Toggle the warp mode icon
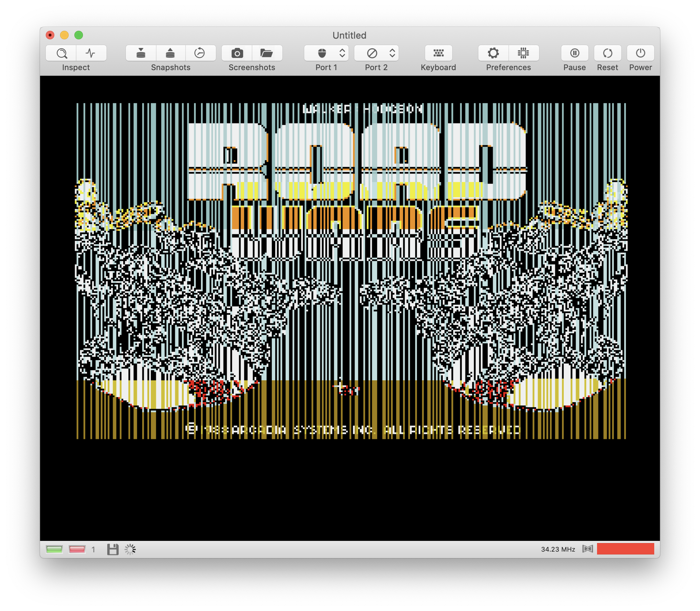 587,549
